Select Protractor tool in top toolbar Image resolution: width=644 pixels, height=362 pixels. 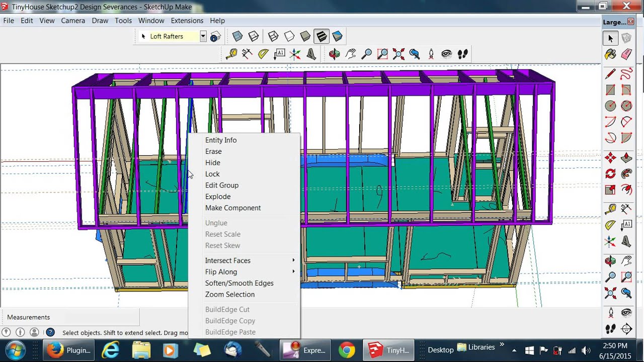click(x=263, y=54)
